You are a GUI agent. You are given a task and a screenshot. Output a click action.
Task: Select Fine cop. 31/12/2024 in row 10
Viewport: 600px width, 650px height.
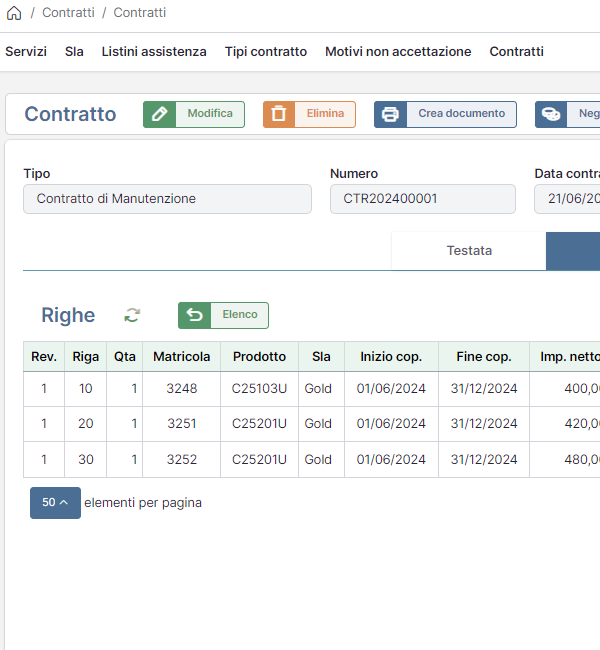(x=484, y=389)
